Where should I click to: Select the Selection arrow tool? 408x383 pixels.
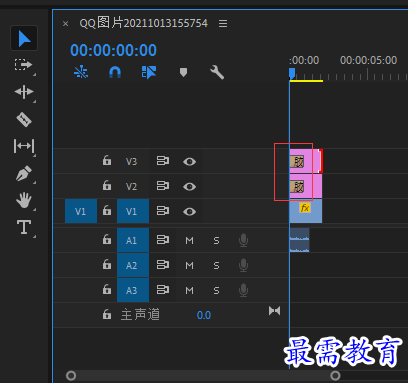24,38
